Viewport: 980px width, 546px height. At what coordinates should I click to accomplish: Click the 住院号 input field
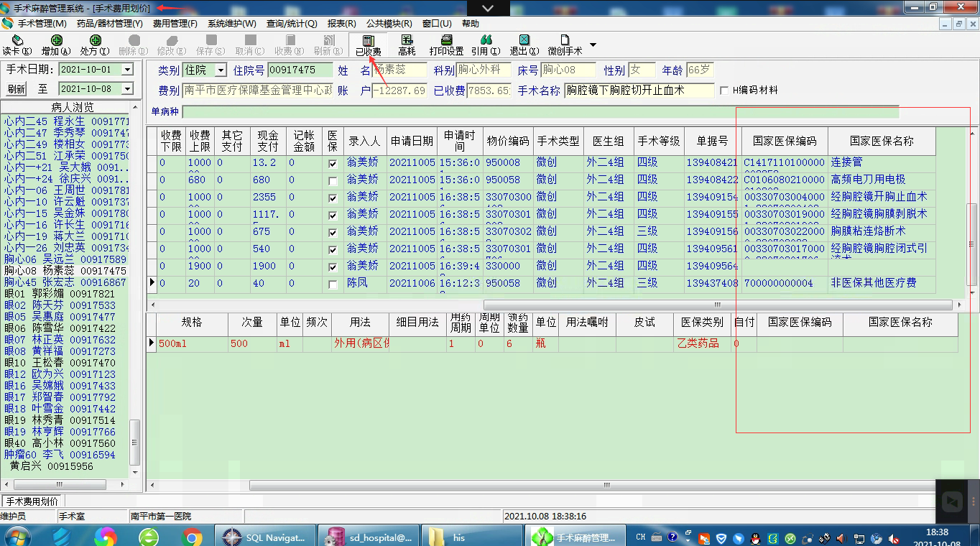tap(300, 70)
